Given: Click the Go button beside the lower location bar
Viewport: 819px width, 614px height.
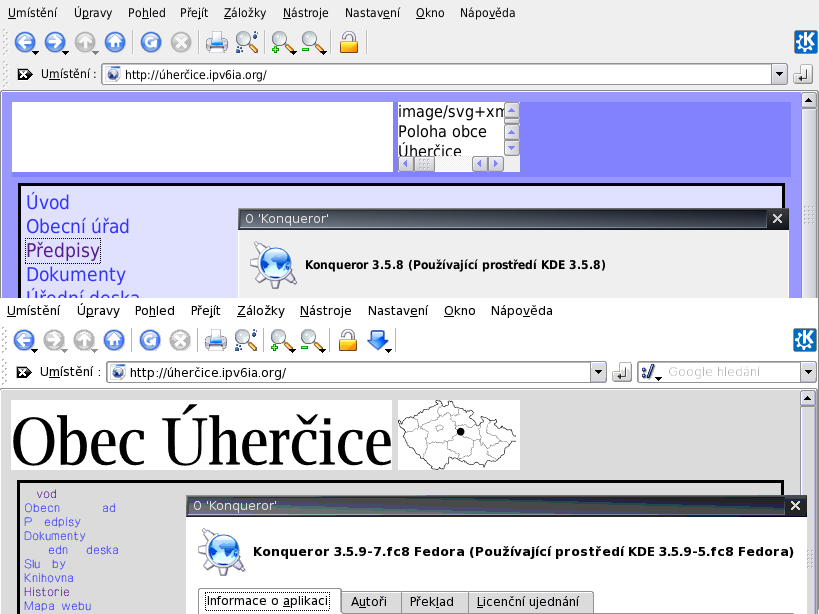Looking at the screenshot, I should (x=622, y=372).
